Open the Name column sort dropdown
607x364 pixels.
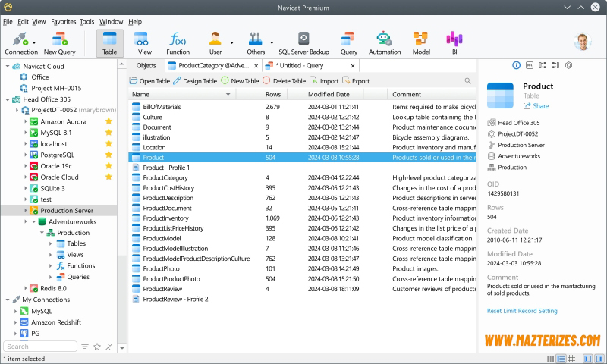(x=228, y=94)
